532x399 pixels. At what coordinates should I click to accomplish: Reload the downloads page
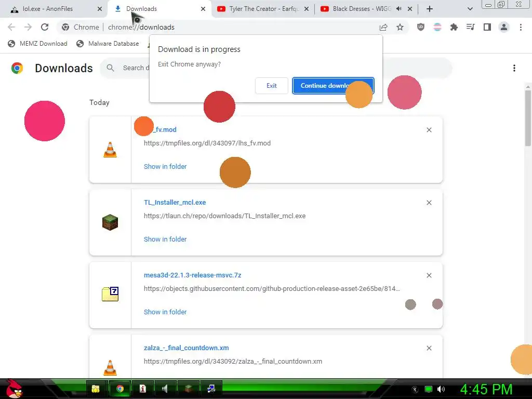click(45, 27)
